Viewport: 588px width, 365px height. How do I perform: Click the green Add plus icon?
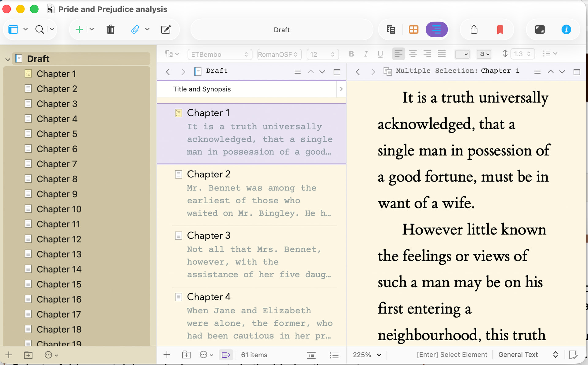(x=79, y=30)
